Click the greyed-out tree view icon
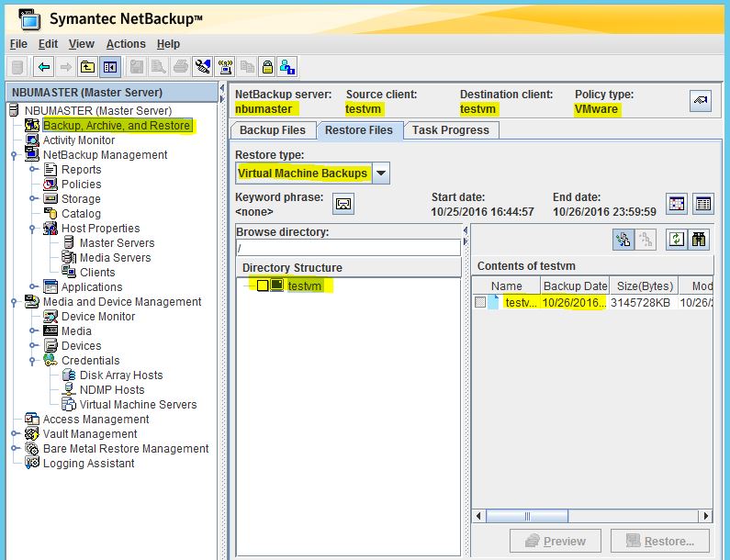This screenshot has width=730, height=560. coord(646,240)
